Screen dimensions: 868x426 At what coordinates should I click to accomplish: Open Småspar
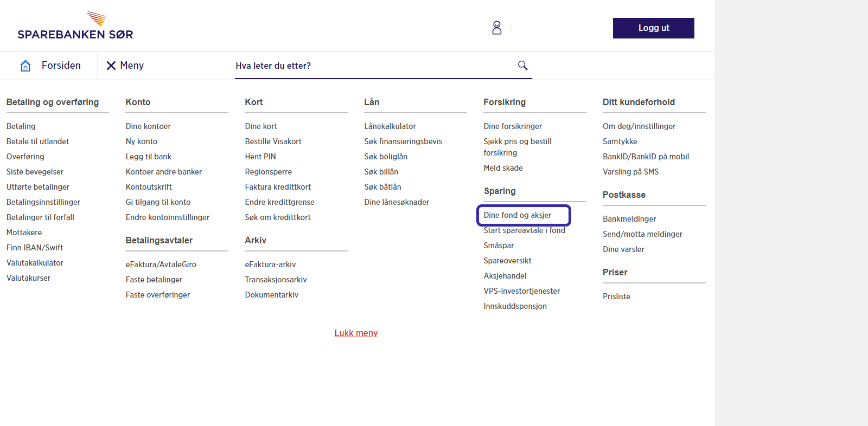point(499,246)
